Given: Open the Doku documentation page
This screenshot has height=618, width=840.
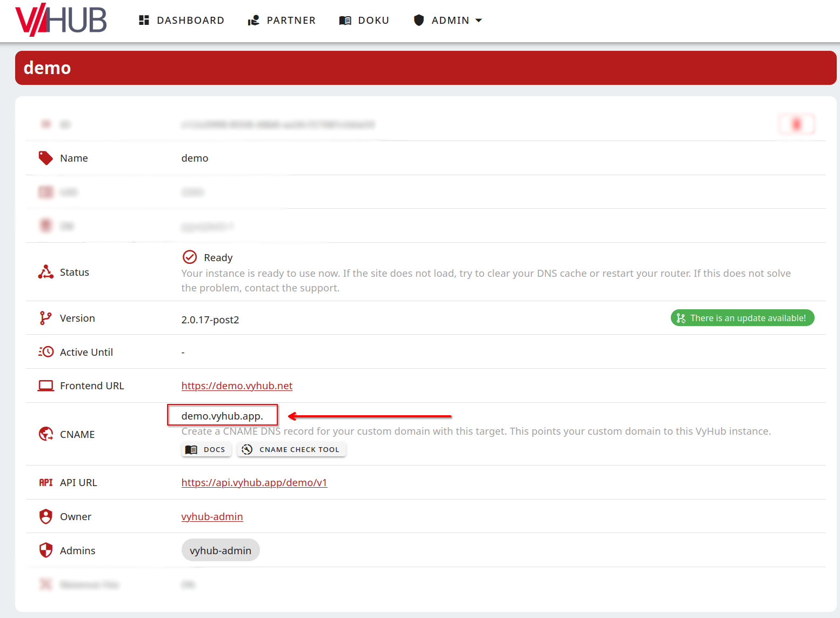Looking at the screenshot, I should pyautogui.click(x=364, y=21).
